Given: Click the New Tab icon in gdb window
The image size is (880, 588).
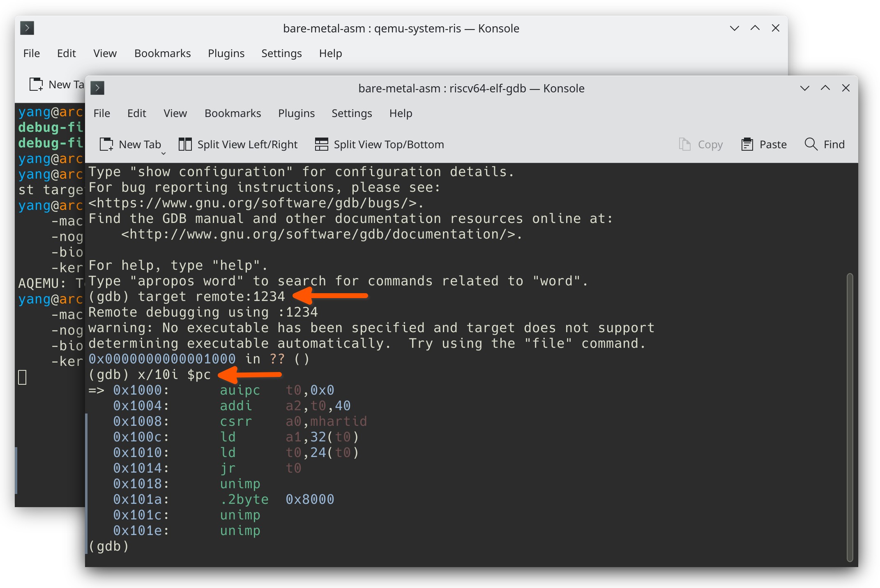Looking at the screenshot, I should point(106,145).
